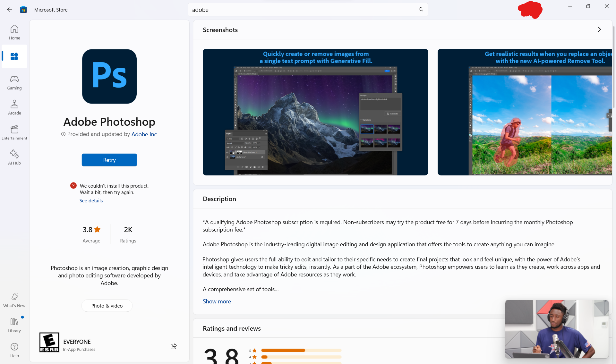Image resolution: width=616 pixels, height=364 pixels.
Task: Open the Generative Fill screenshot thumbnail
Action: click(x=315, y=112)
